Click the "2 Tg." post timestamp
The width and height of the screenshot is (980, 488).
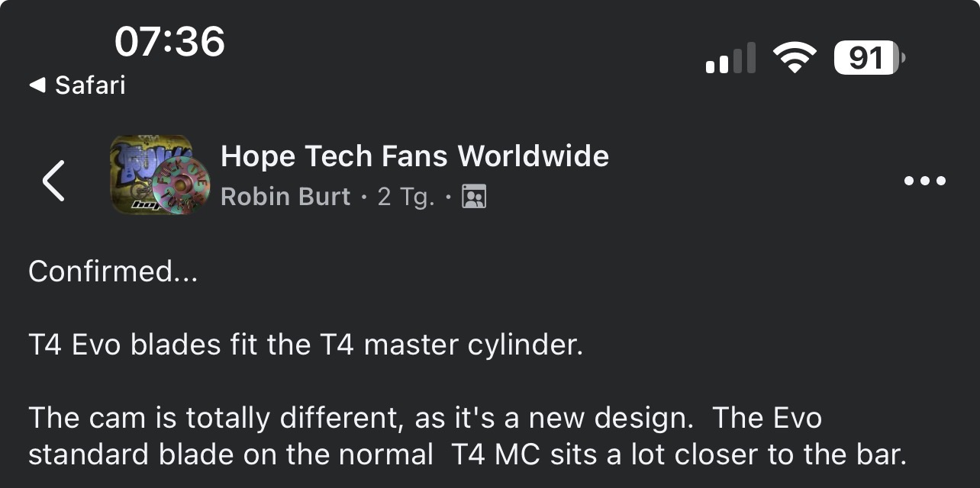tap(406, 197)
